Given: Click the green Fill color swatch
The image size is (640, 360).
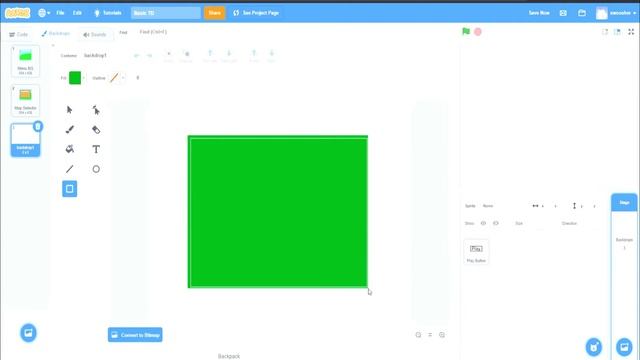Looking at the screenshot, I should 75,78.
